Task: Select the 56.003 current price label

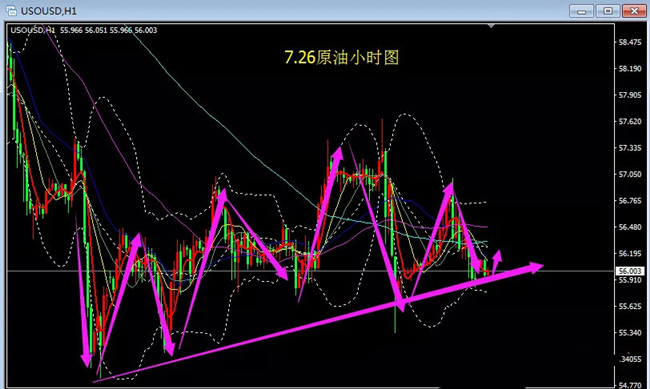Action: 630,271
